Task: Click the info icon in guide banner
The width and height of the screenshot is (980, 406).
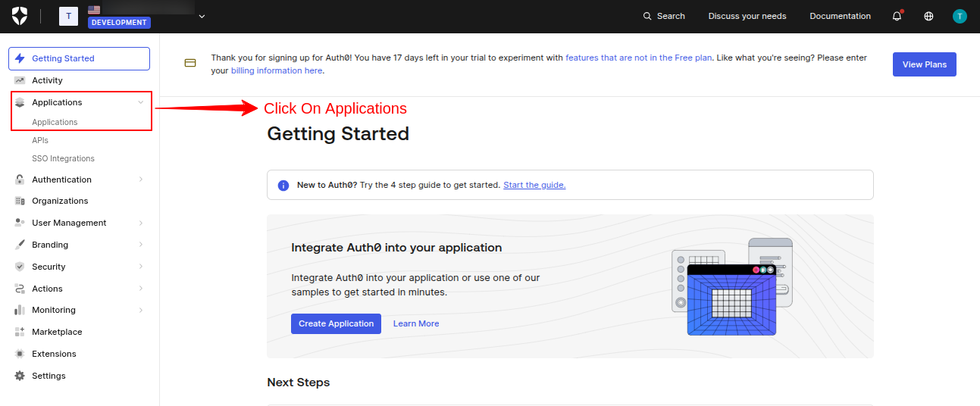Action: point(283,185)
